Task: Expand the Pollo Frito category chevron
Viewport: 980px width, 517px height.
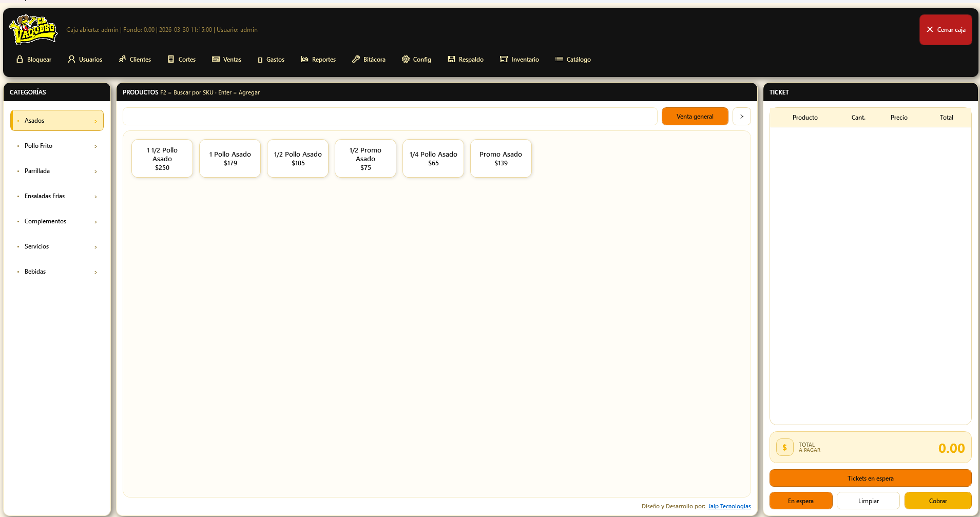Action: (x=95, y=146)
